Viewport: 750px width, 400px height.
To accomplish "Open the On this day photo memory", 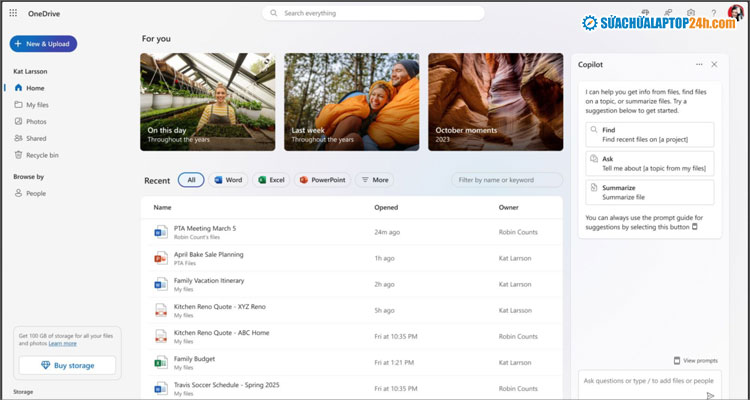I will (208, 102).
